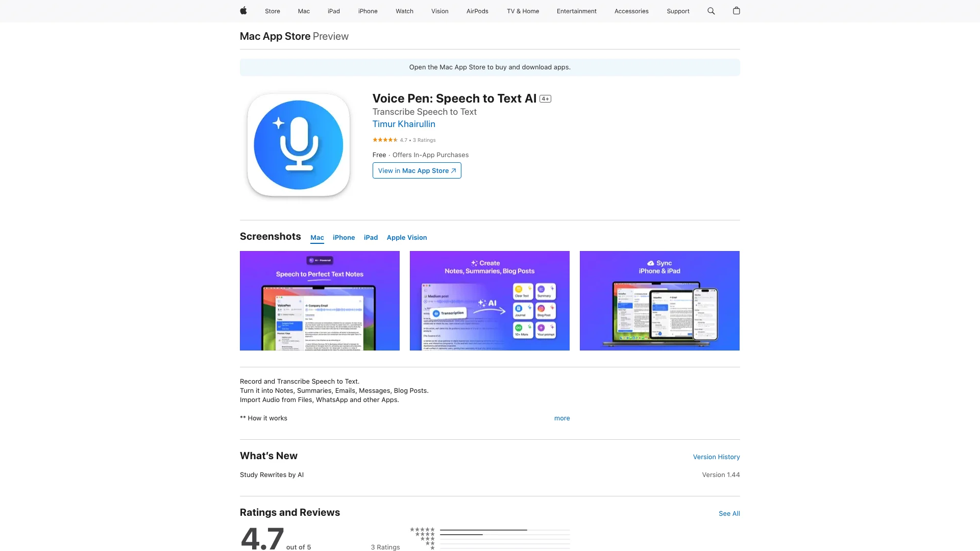View app in Mac App Store
Screen dimensions: 980x551
[416, 170]
